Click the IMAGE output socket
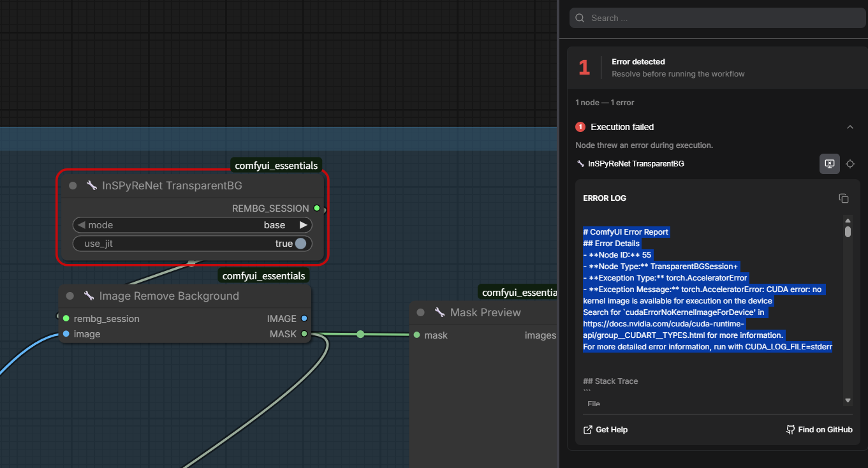Viewport: 868px width, 468px height. (x=304, y=318)
